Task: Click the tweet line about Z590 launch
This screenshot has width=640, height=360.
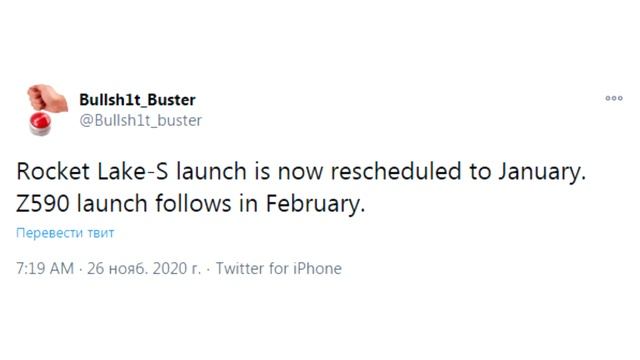Action: tap(191, 204)
